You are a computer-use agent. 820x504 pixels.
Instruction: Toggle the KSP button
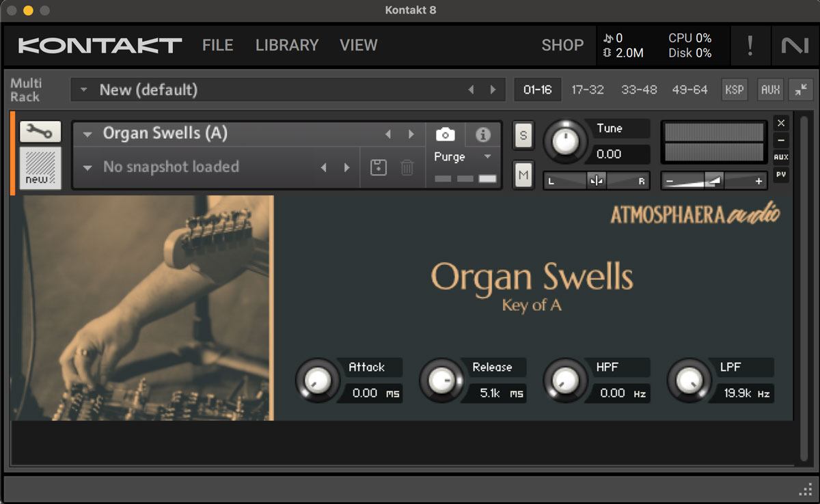point(735,89)
